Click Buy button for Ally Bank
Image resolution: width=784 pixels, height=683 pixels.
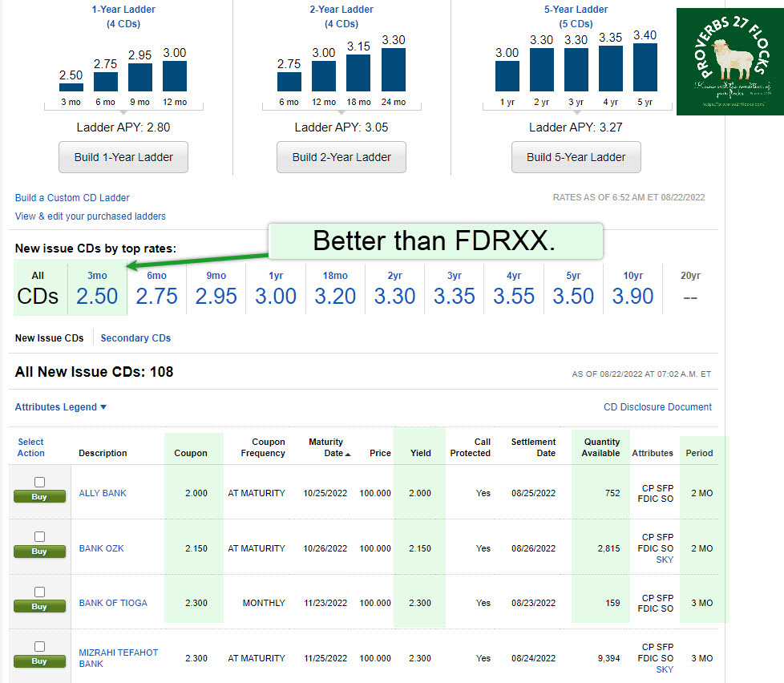tap(39, 497)
